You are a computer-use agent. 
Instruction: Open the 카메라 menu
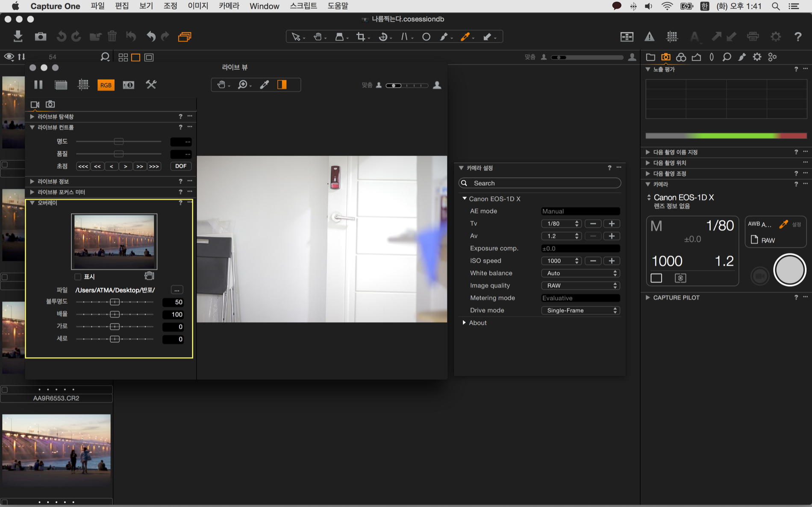click(x=229, y=6)
